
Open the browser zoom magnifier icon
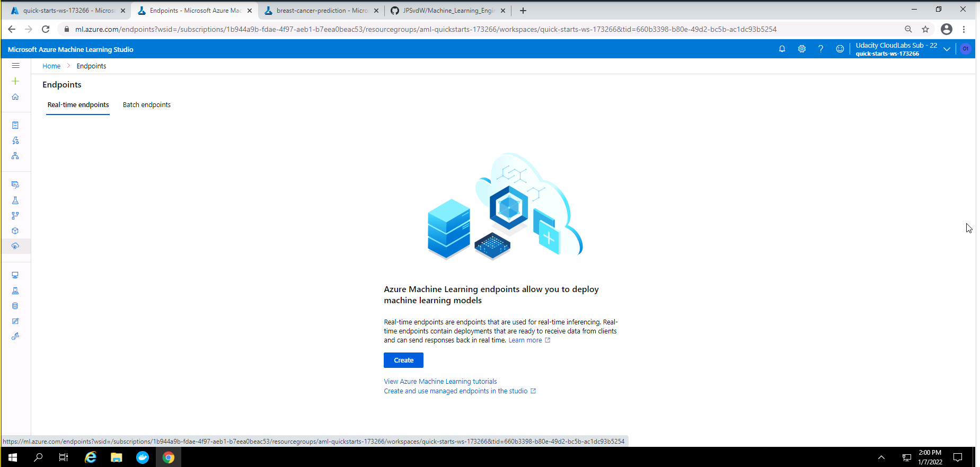pyautogui.click(x=908, y=29)
